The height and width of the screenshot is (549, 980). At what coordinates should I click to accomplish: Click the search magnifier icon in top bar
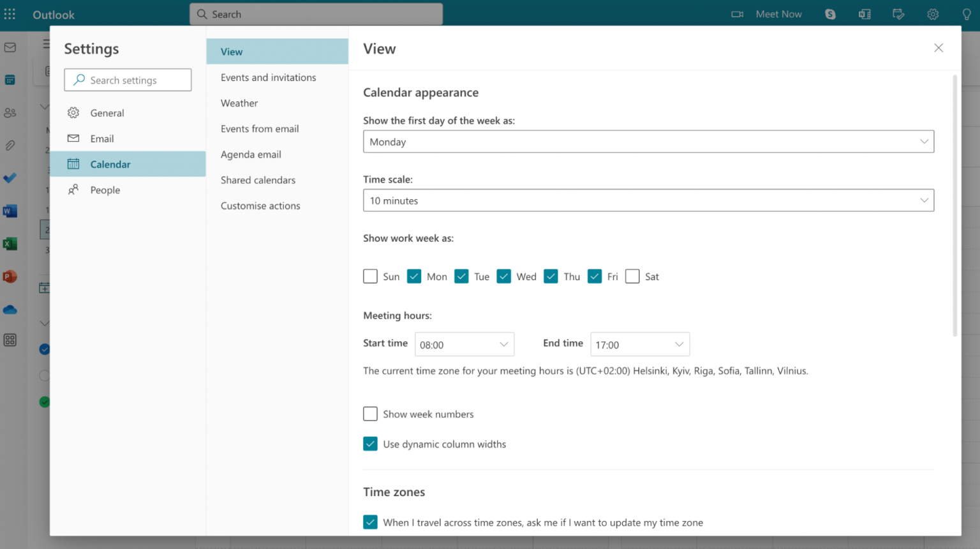coord(202,14)
